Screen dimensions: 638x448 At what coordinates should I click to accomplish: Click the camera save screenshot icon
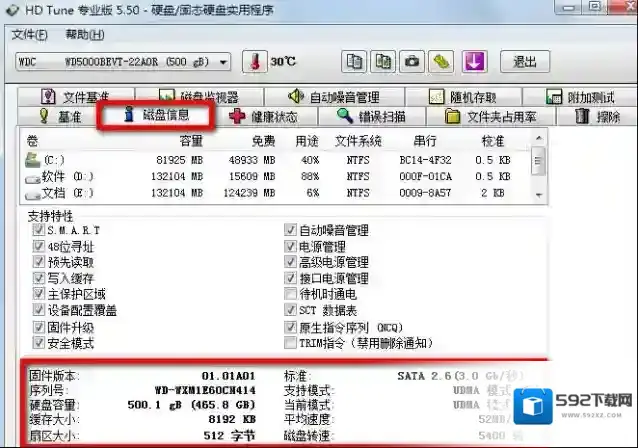point(412,62)
